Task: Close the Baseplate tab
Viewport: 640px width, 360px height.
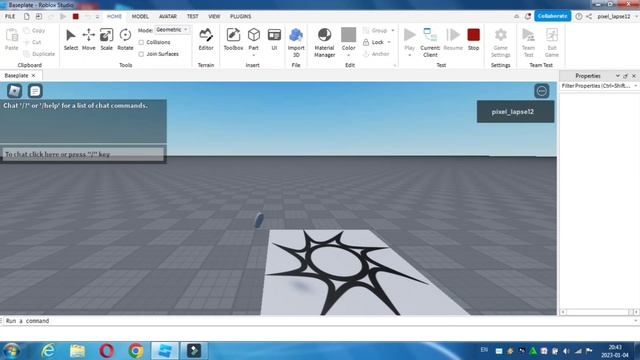Action: coord(33,76)
